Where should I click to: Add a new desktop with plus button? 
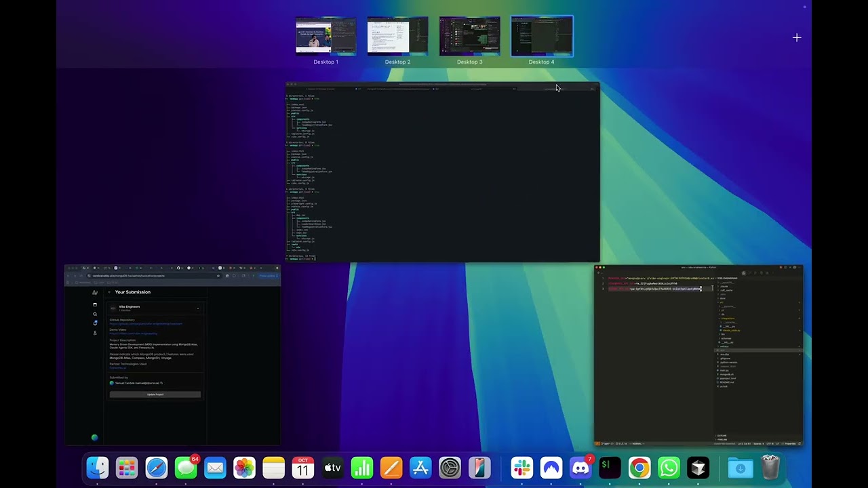click(797, 38)
